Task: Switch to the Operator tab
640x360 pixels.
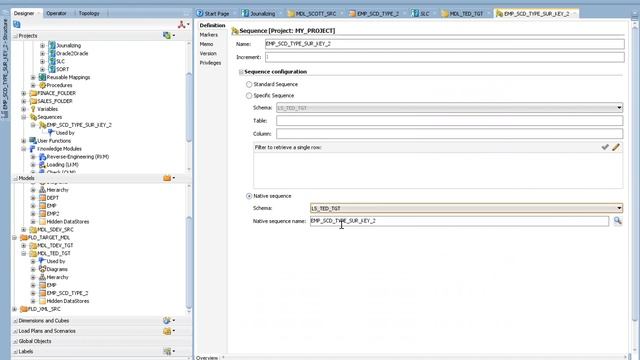Action: [x=56, y=13]
